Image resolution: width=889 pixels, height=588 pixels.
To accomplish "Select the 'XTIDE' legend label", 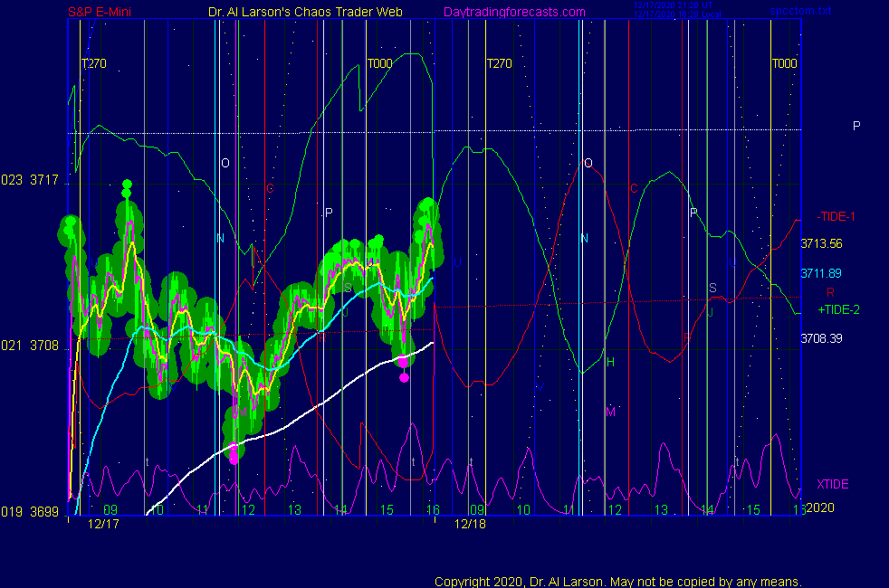I will (832, 484).
